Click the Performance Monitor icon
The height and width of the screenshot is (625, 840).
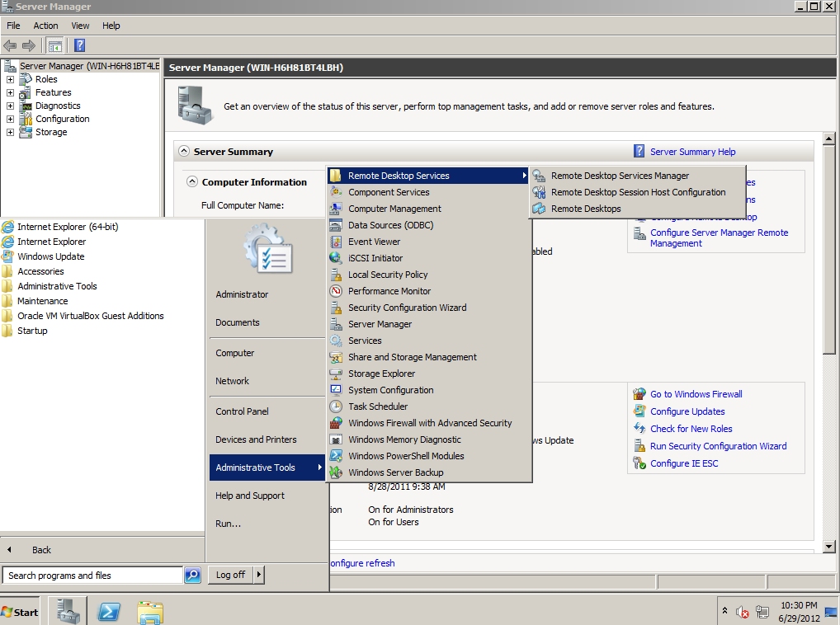(x=335, y=291)
